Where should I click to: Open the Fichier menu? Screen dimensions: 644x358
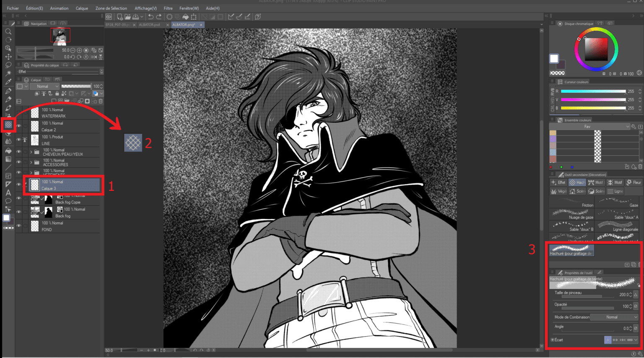[13, 8]
